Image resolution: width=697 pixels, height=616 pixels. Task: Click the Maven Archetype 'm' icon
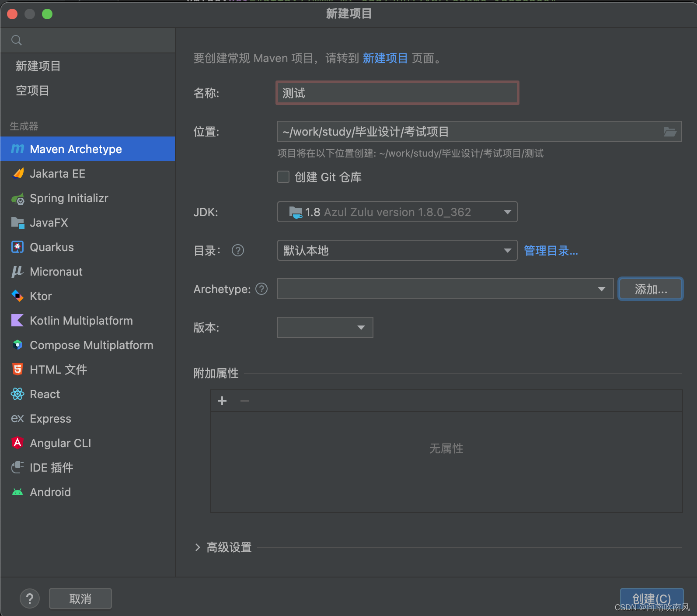point(17,149)
